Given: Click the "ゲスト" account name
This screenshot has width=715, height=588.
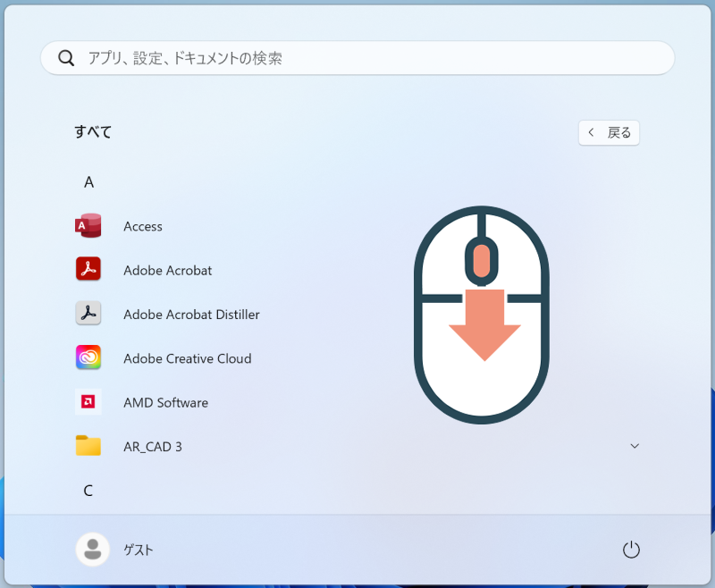Looking at the screenshot, I should (x=139, y=550).
